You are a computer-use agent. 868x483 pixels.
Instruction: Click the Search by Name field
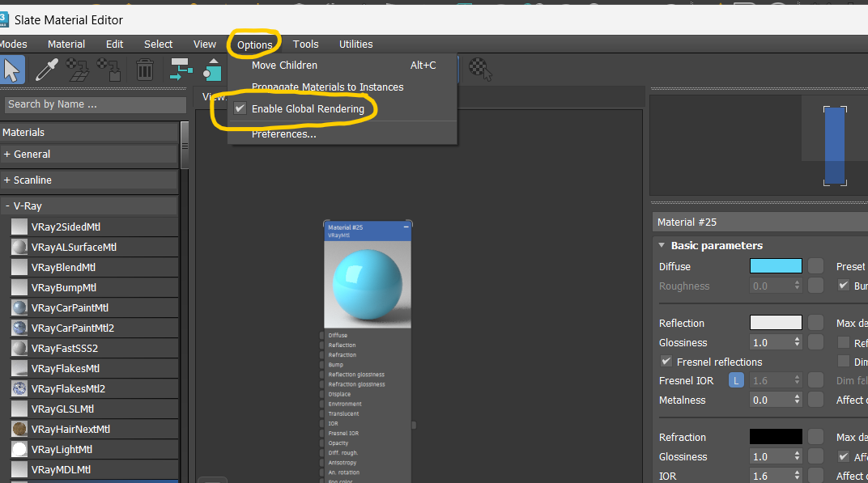coord(95,104)
